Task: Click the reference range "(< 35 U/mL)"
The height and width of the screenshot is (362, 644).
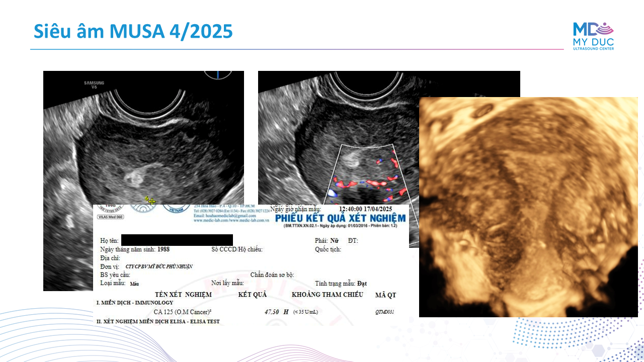Action: [x=305, y=312]
